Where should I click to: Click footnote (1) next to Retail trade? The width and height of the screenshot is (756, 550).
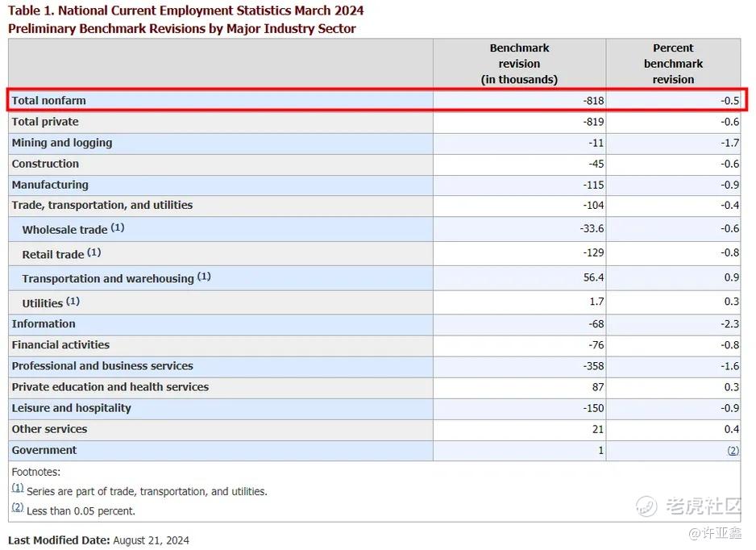tap(94, 252)
